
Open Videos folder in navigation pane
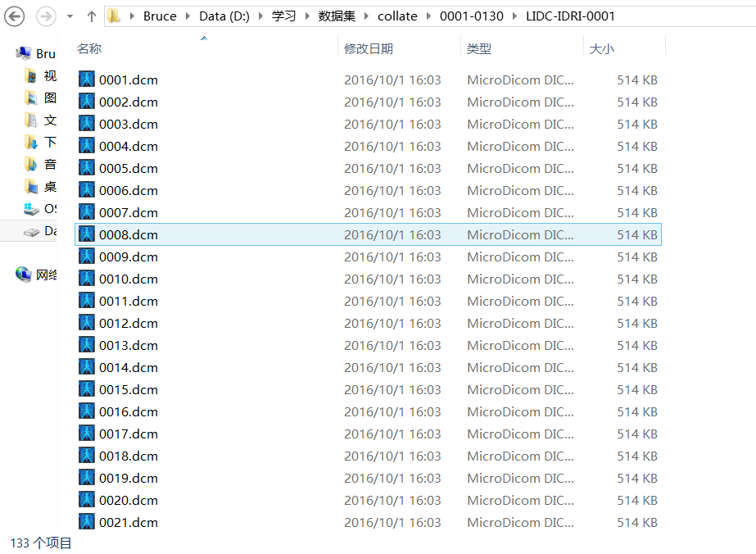click(x=40, y=75)
